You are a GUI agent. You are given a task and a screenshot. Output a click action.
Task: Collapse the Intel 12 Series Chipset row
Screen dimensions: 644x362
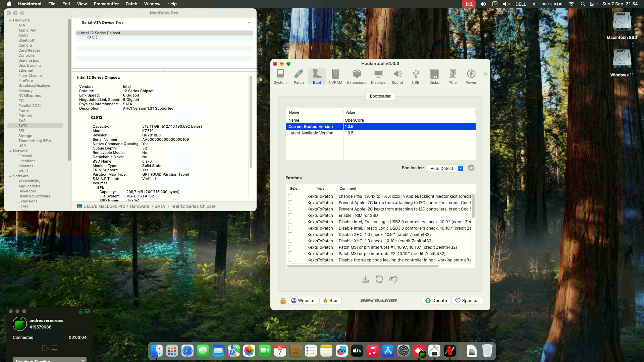point(78,33)
